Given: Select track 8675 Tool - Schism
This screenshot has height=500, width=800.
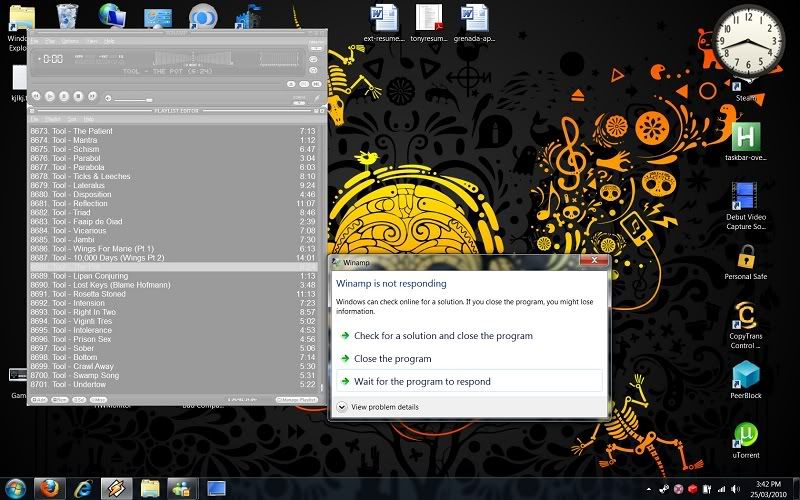Looking at the screenshot, I should point(173,149).
